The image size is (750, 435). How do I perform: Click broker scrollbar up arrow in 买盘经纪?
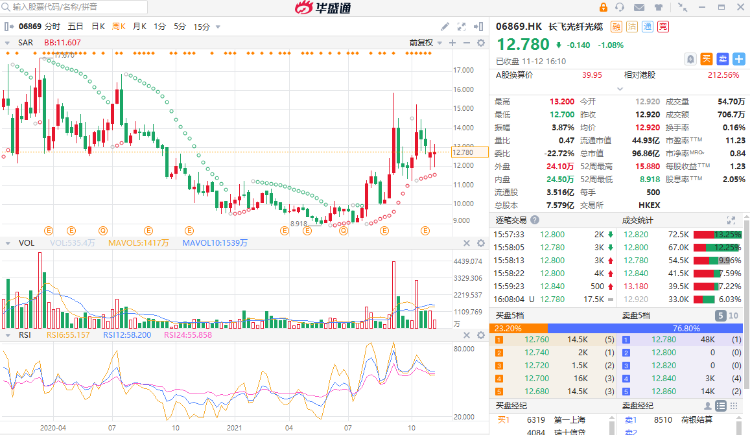(611, 419)
